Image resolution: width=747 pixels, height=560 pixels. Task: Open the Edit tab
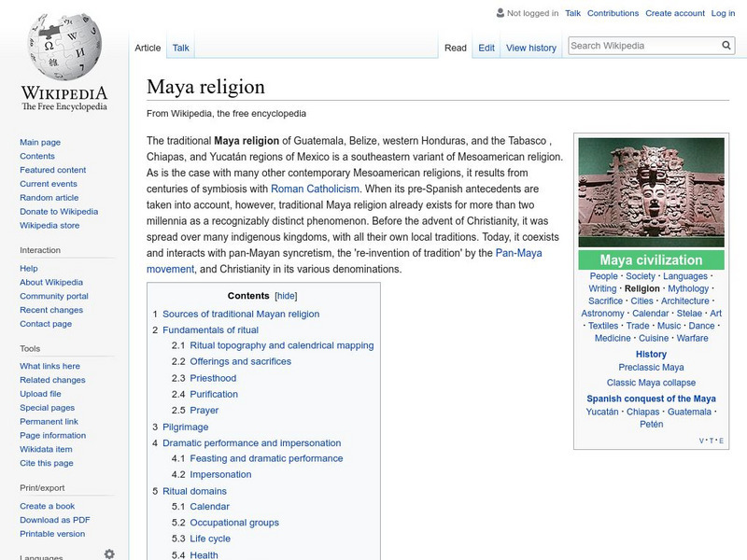(486, 48)
